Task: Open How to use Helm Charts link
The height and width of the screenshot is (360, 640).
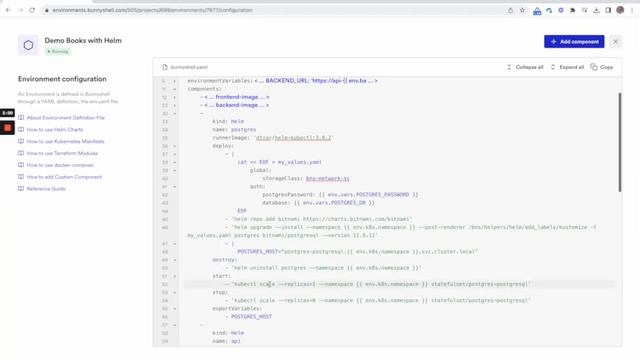Action: (55, 129)
